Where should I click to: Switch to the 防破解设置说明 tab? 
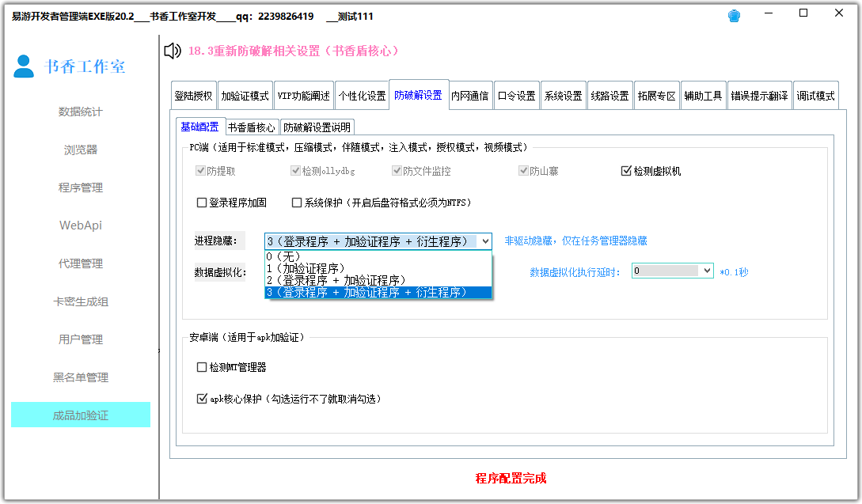[319, 126]
